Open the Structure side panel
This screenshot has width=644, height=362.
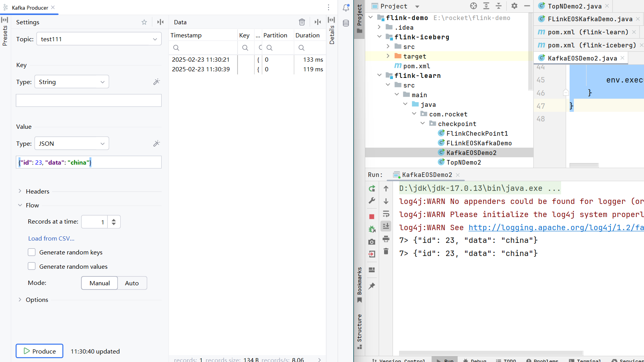(359, 331)
